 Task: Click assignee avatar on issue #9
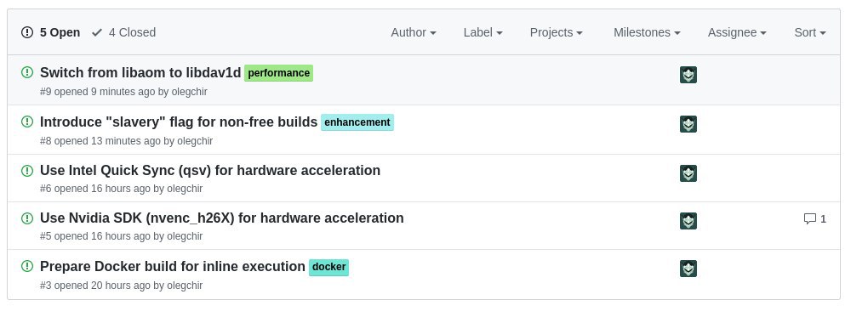point(688,75)
